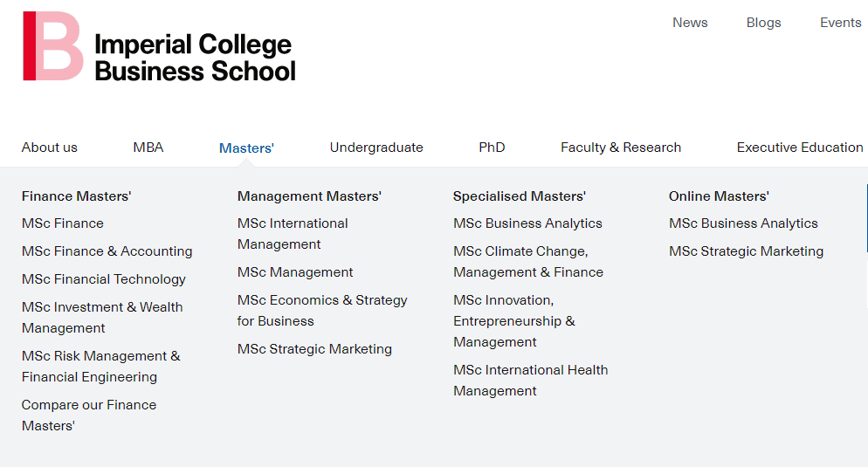Open MSc Climate Change, Management & Finance
The width and height of the screenshot is (868, 467).
pyautogui.click(x=528, y=262)
